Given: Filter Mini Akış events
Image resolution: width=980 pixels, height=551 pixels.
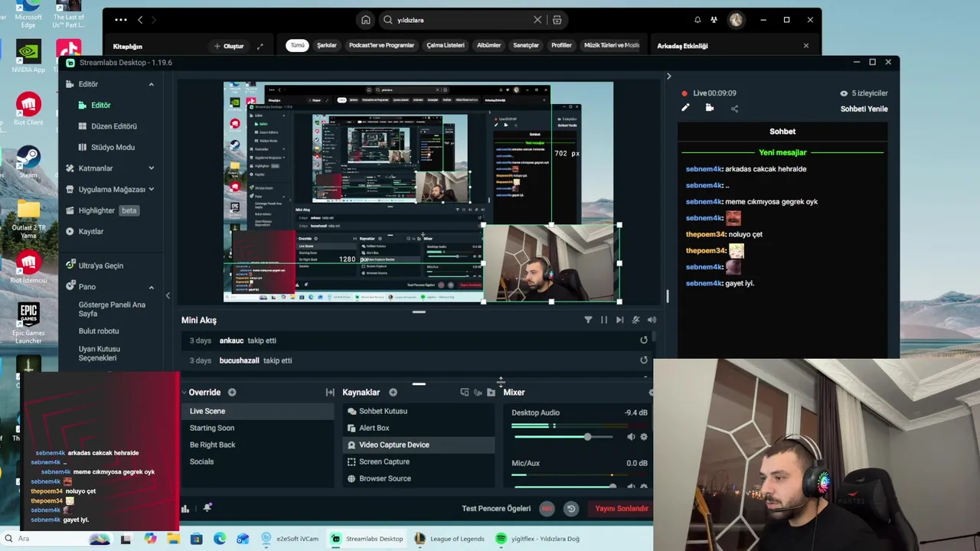Looking at the screenshot, I should pyautogui.click(x=588, y=320).
